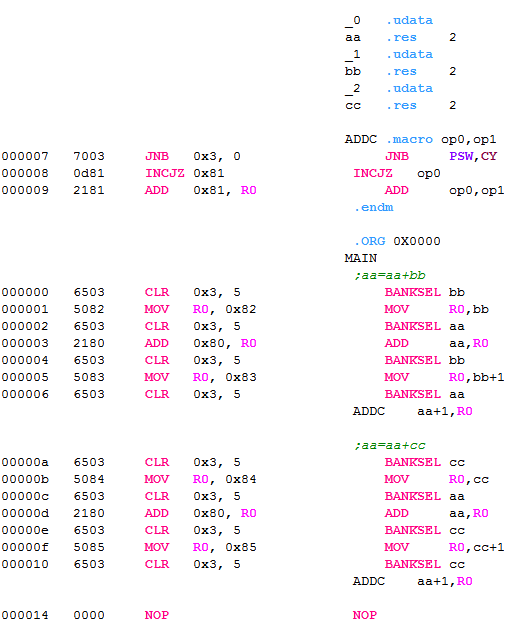
Task: Select address 000008
Action: tap(25, 173)
